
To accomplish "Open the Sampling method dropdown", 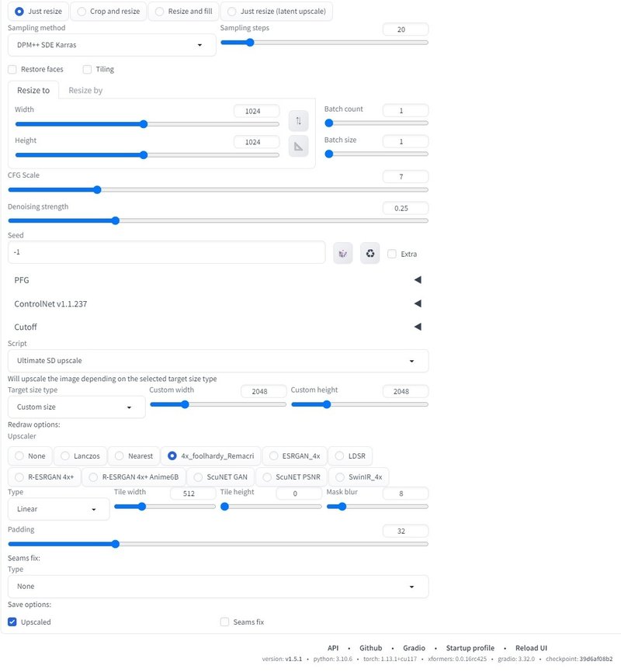I will coord(112,46).
